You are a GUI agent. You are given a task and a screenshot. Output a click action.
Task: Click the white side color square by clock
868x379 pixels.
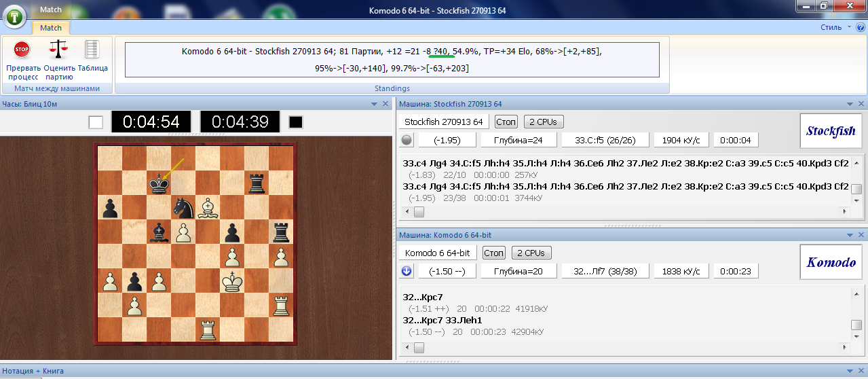point(96,122)
